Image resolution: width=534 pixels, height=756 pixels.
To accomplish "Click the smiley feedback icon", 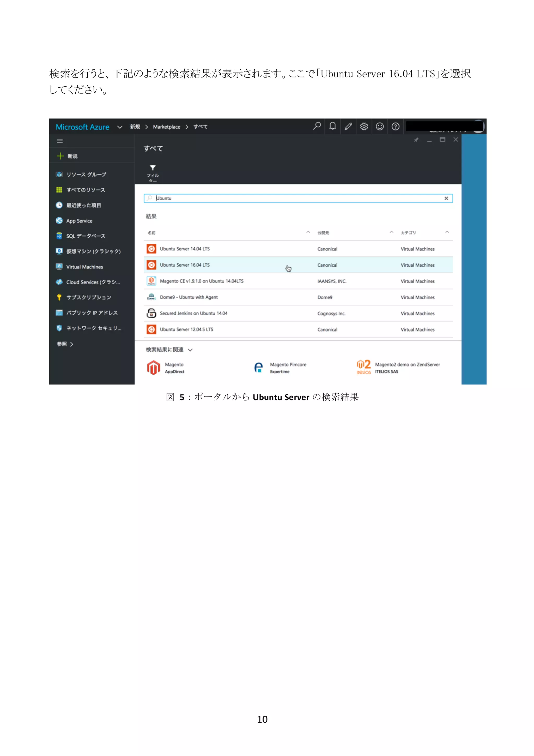I will click(380, 127).
